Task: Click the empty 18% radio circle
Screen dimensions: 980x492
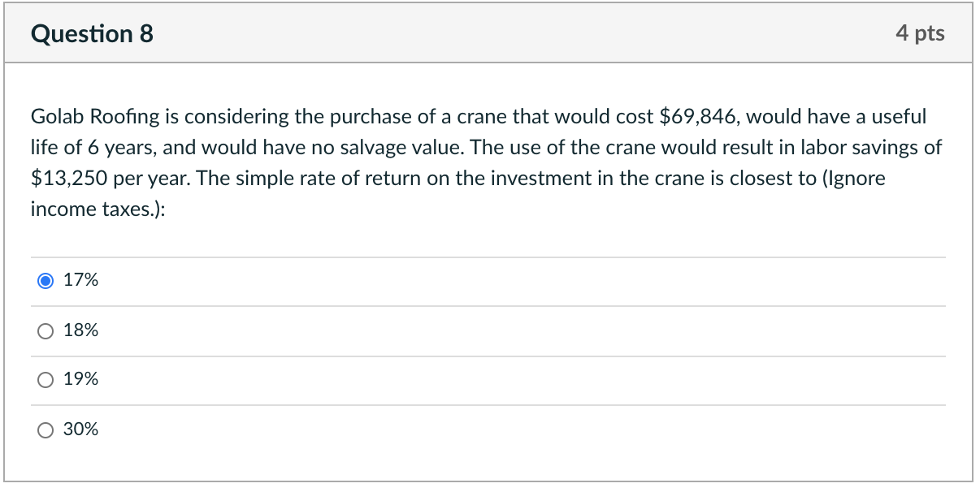Action: coord(46,330)
